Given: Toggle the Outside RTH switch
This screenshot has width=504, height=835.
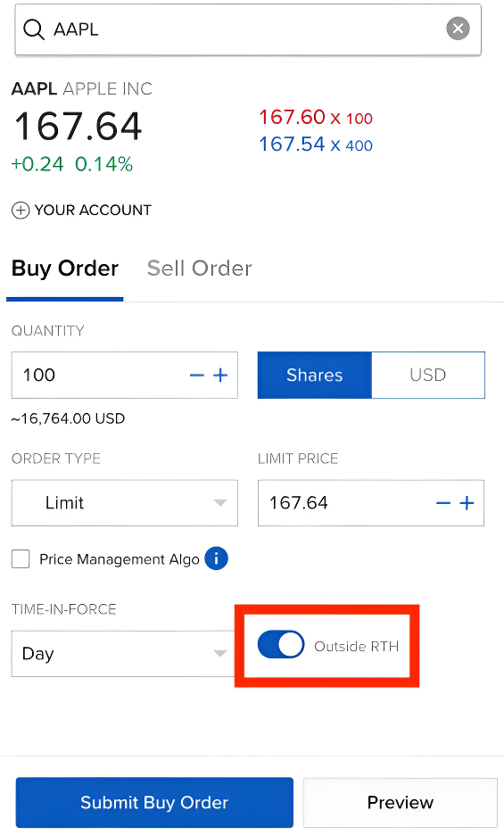Looking at the screenshot, I should coord(281,645).
